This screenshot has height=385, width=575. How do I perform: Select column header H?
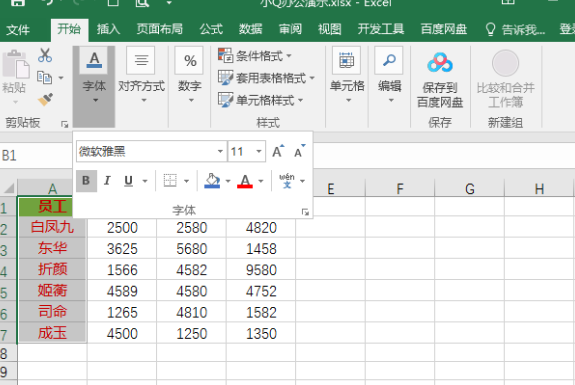click(539, 188)
